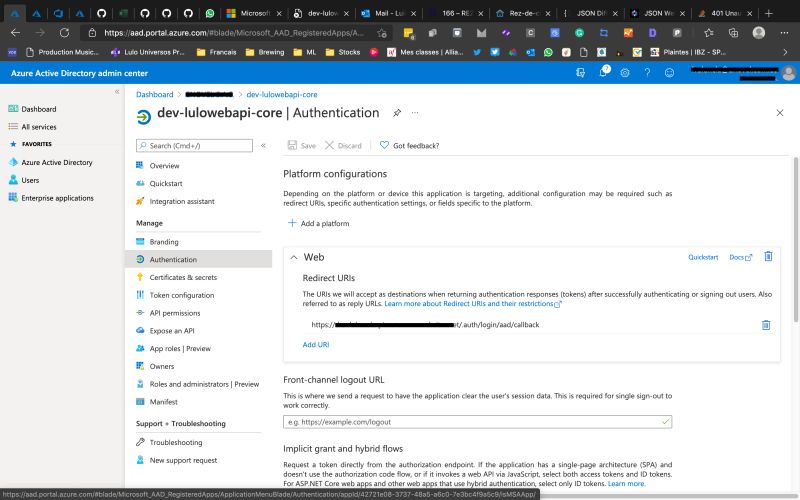Open the Azure portal settings gear
Viewport: 800px width, 500px height.
tap(624, 73)
